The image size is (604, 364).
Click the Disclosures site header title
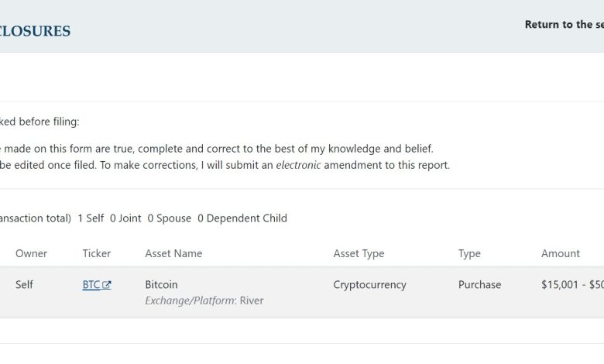[x=35, y=32]
